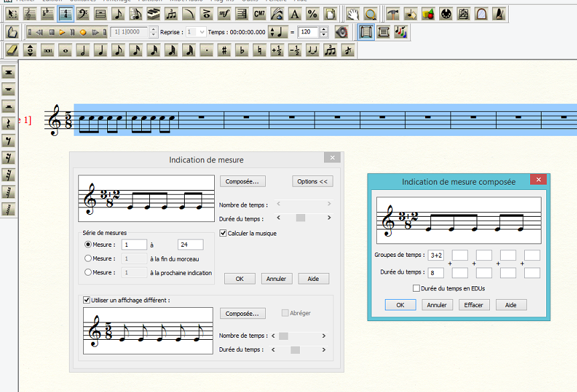
Task: Choose the Chord tool labeled CM7
Action: pyautogui.click(x=259, y=13)
